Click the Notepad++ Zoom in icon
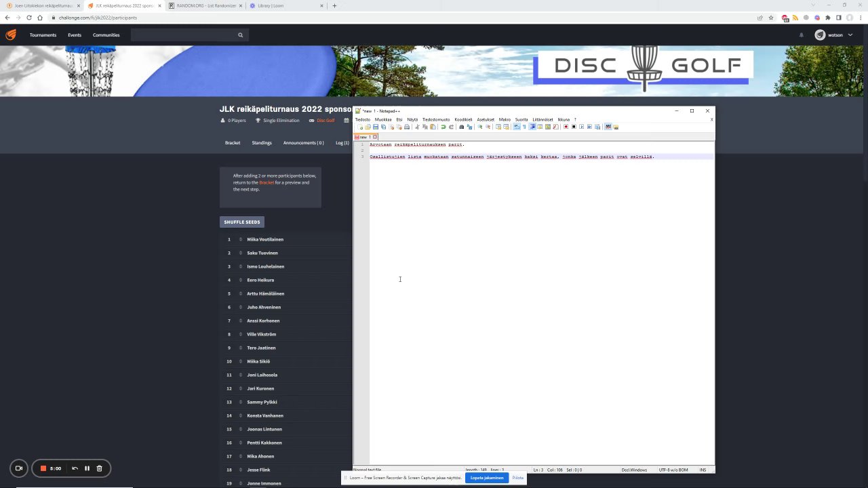Image resolution: width=868 pixels, height=488 pixels. [x=480, y=127]
